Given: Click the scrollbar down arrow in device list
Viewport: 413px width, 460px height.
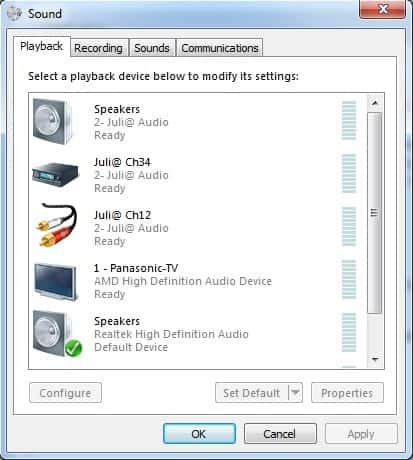Looking at the screenshot, I should 375,359.
